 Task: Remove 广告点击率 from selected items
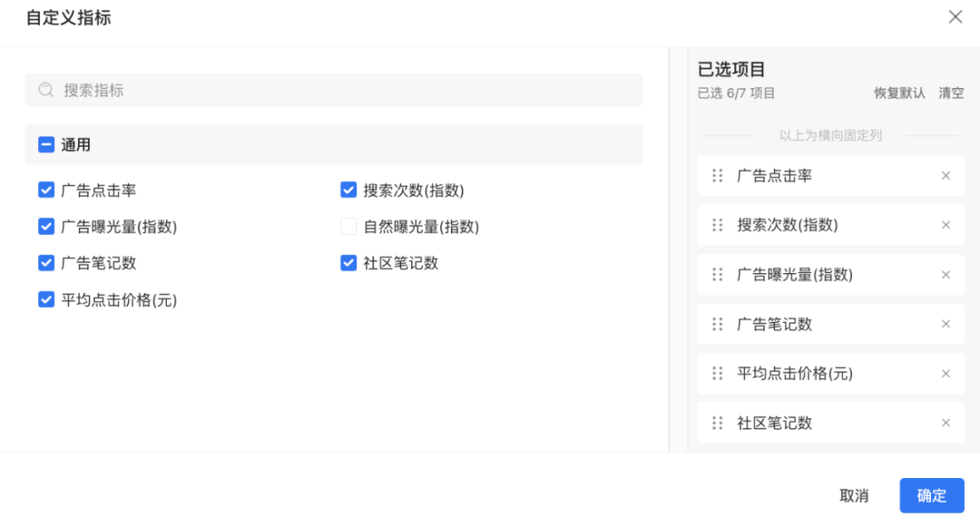[x=946, y=176]
